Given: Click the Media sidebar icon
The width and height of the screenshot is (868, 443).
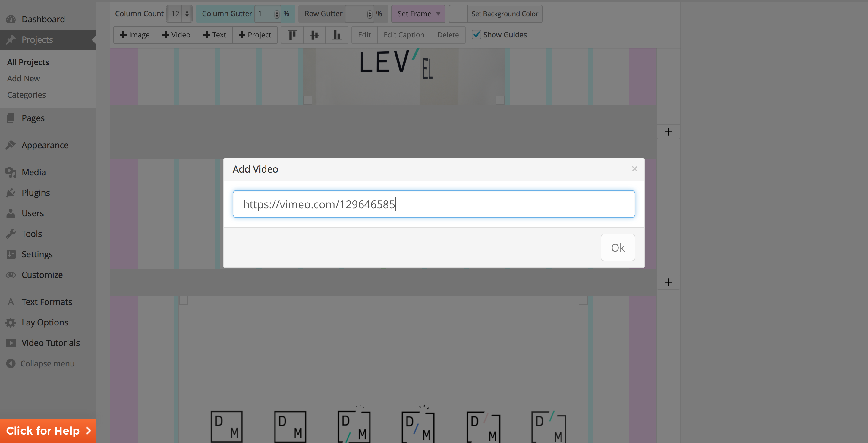Looking at the screenshot, I should pyautogui.click(x=11, y=172).
